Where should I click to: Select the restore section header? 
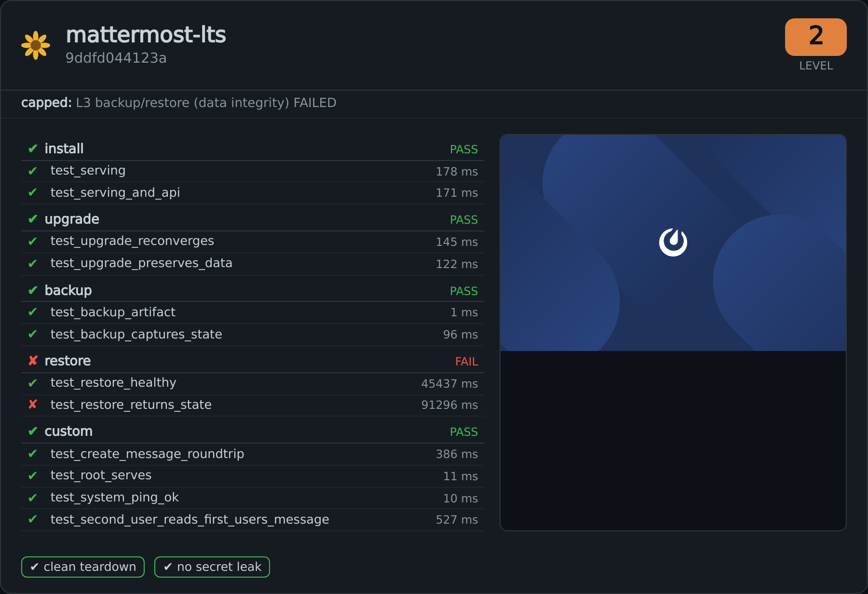click(x=253, y=361)
